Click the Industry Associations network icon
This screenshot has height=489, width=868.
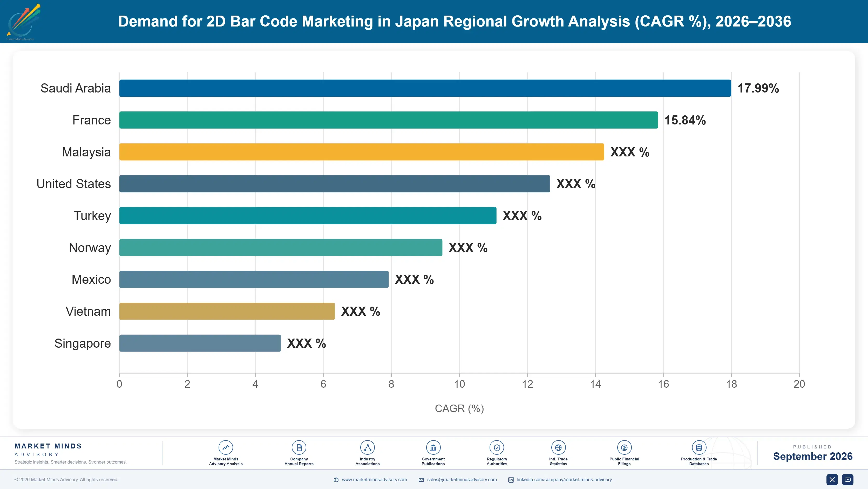pos(367,447)
